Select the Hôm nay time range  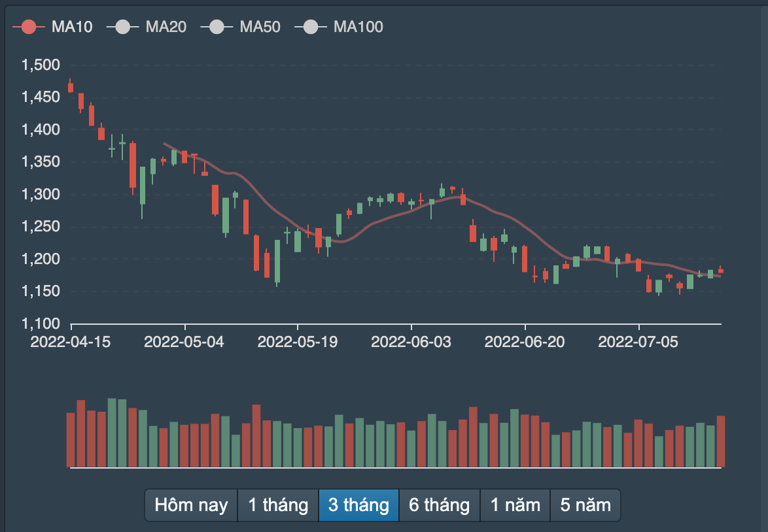tap(191, 505)
